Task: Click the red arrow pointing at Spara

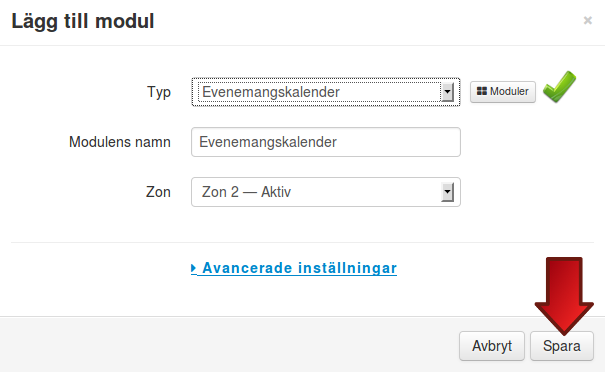Action: pyautogui.click(x=564, y=296)
